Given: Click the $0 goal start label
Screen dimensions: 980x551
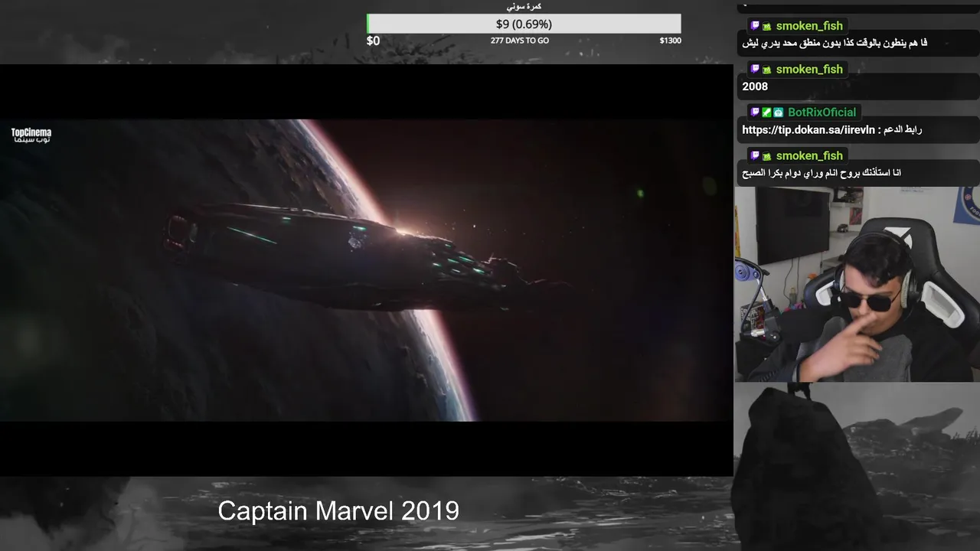Looking at the screenshot, I should click(373, 41).
